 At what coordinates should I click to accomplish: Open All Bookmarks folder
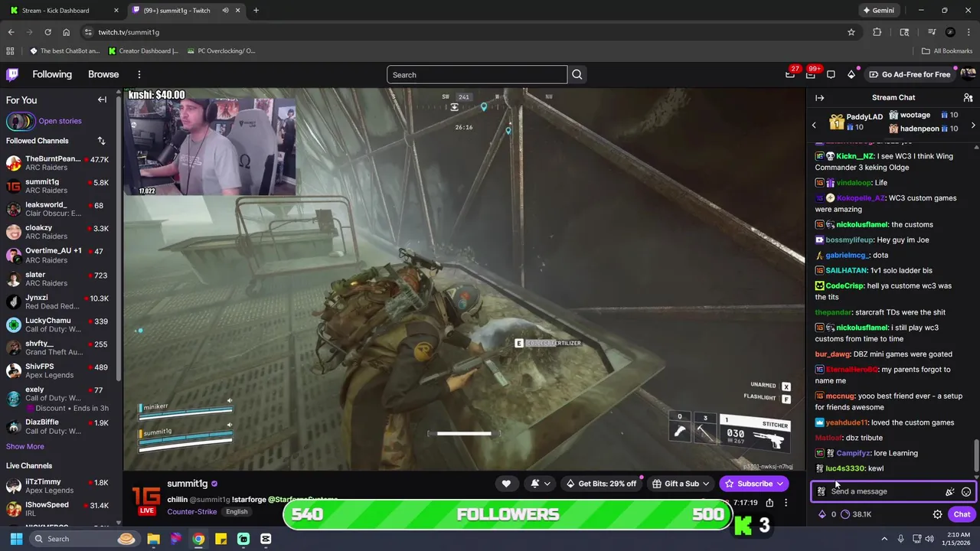point(947,51)
